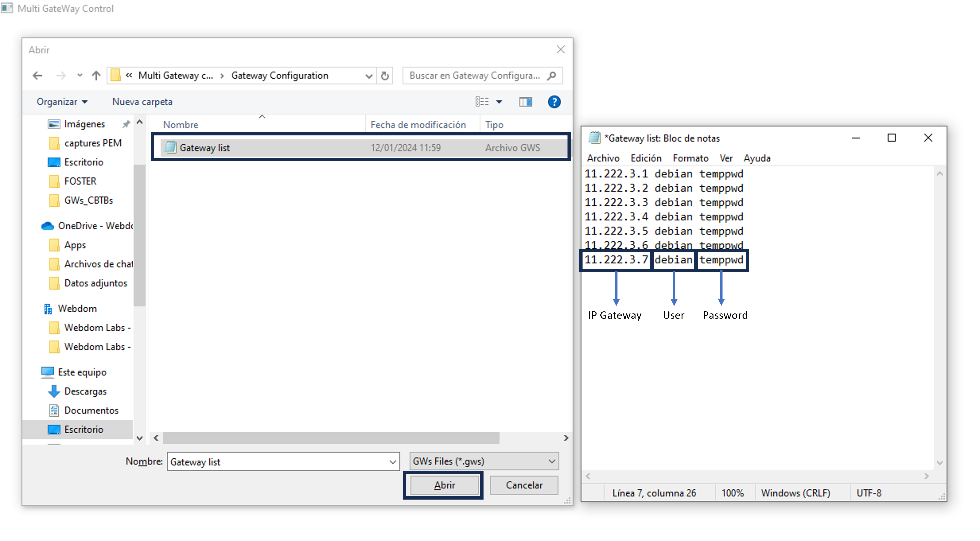Click the Notepad icon in the title bar

coord(595,138)
